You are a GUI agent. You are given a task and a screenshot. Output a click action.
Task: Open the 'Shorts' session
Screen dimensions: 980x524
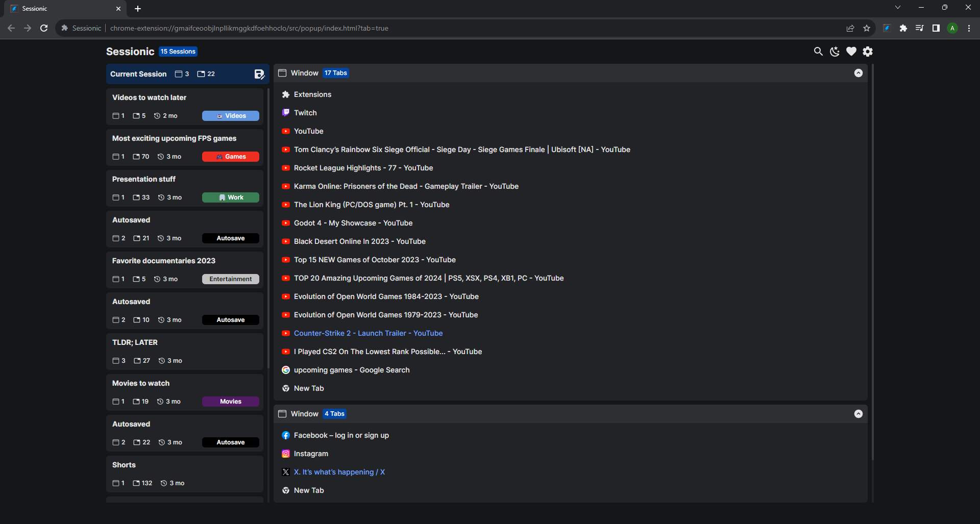point(185,473)
